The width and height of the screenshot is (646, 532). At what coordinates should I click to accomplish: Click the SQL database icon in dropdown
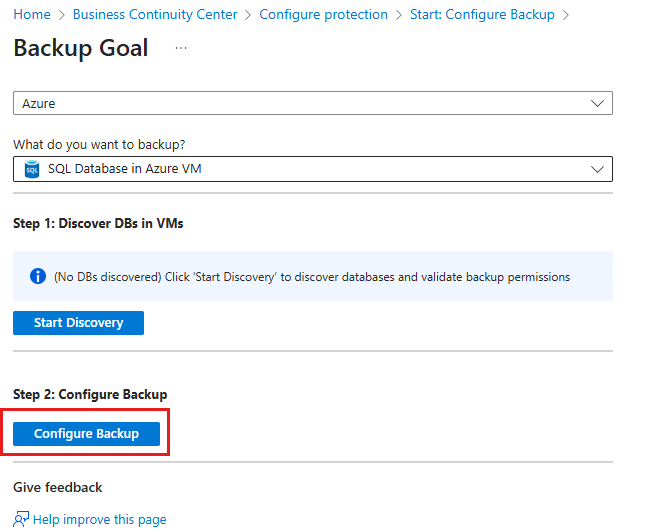[31, 169]
